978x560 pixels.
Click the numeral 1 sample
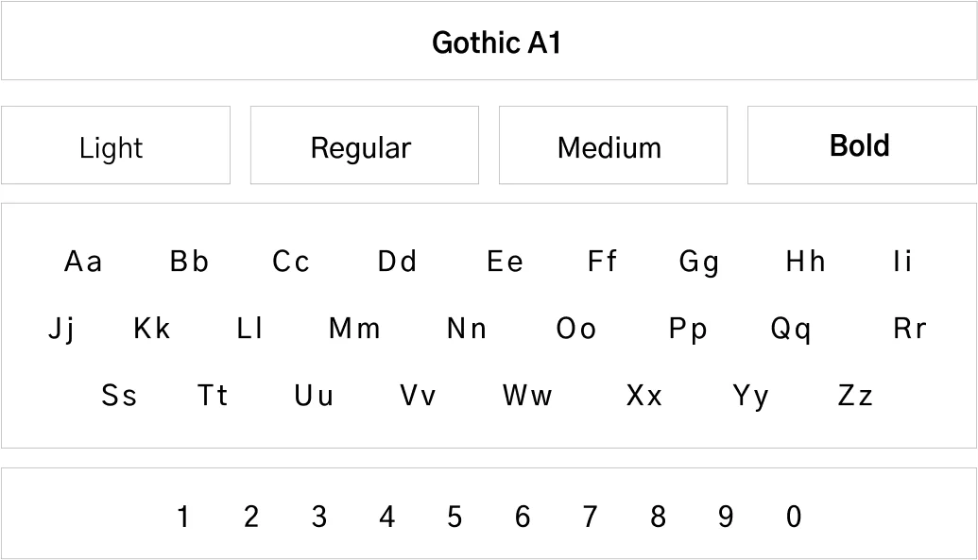pos(183,517)
